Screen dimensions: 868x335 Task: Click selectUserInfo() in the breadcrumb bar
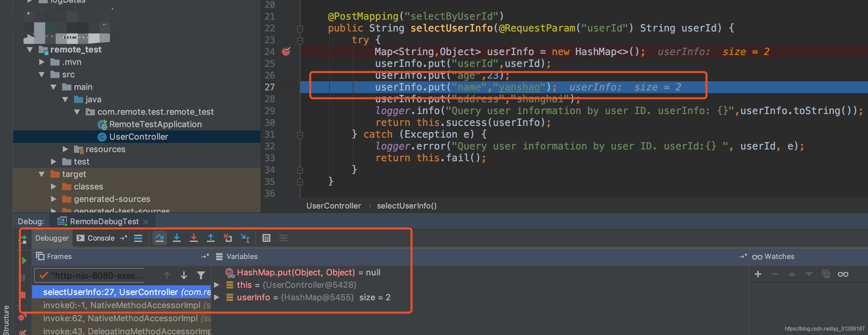click(407, 206)
